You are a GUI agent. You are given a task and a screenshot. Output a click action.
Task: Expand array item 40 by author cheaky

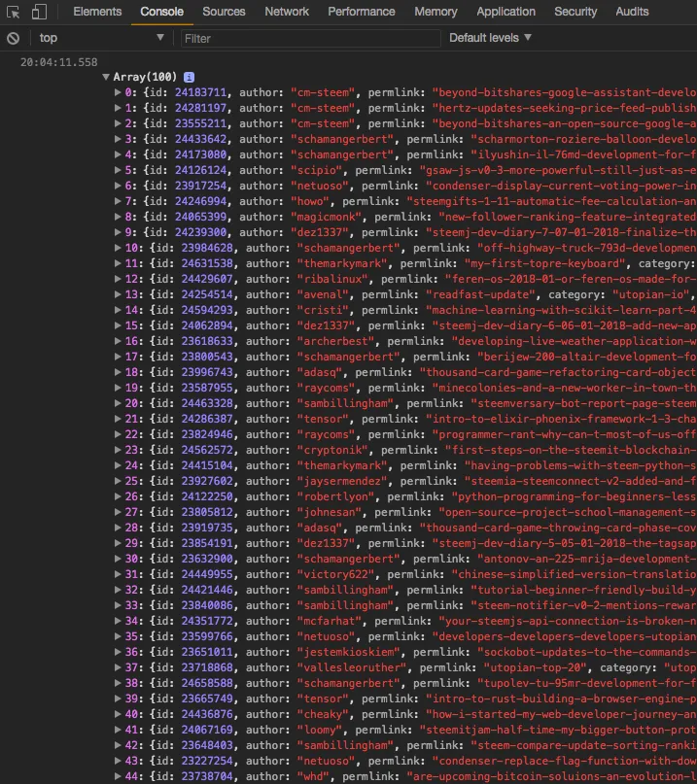[x=118, y=714]
